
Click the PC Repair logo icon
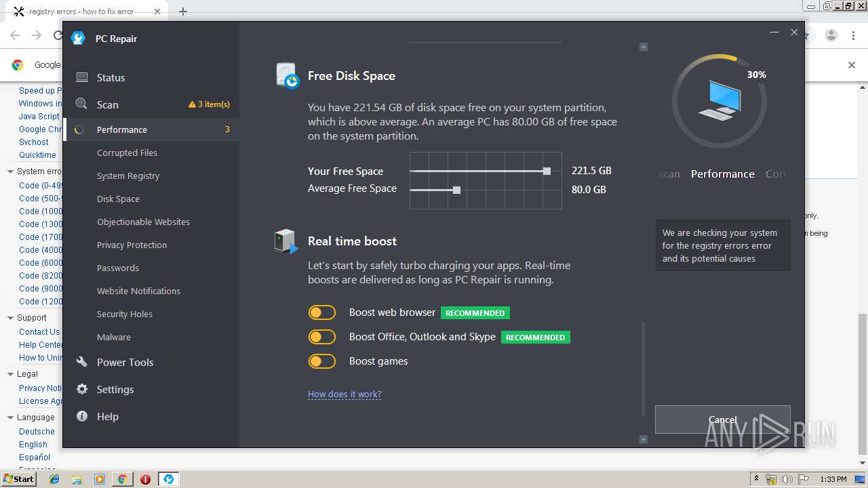tap(78, 38)
